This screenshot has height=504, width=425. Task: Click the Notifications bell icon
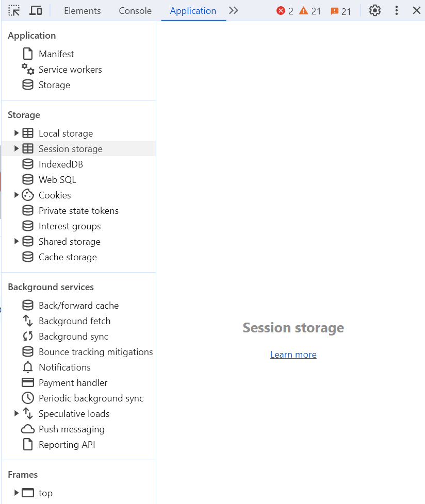(x=28, y=367)
